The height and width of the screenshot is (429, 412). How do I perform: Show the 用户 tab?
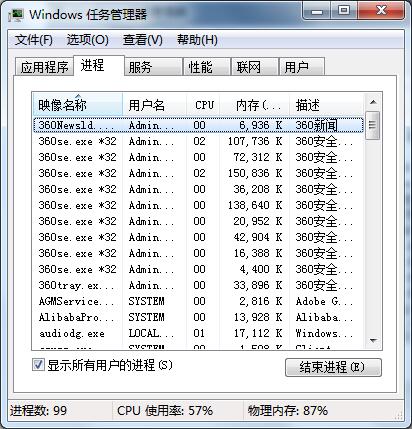301,67
